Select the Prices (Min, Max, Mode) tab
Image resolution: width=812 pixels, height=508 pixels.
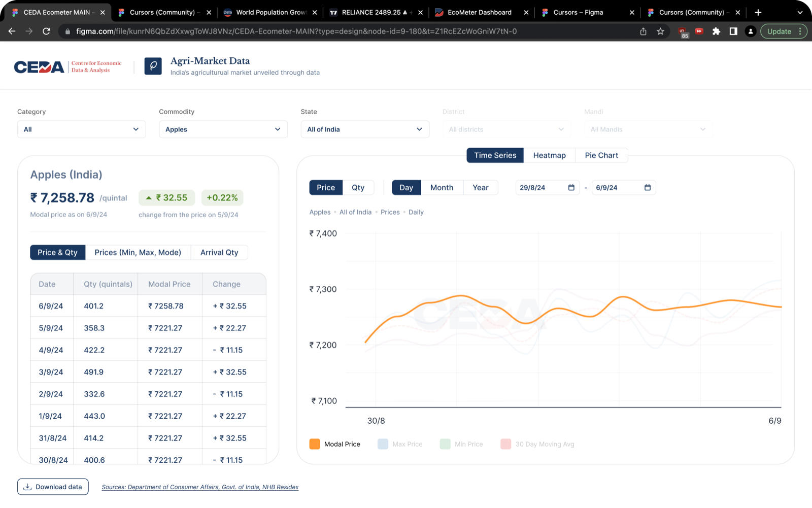[x=138, y=252]
